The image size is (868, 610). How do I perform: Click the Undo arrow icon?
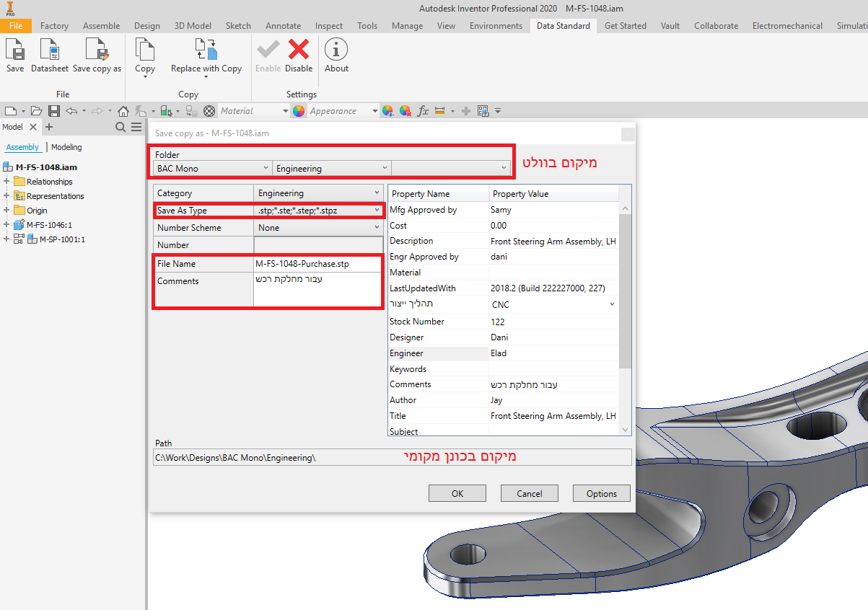pyautogui.click(x=71, y=111)
